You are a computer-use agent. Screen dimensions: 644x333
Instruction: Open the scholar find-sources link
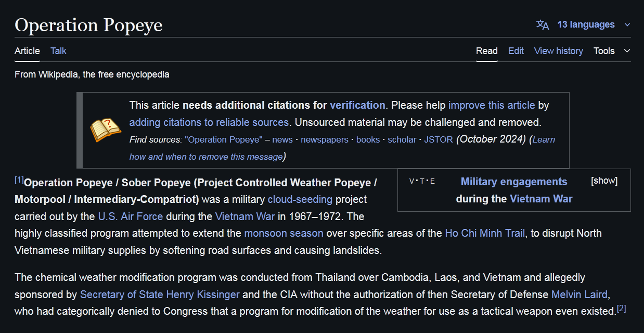[402, 139]
